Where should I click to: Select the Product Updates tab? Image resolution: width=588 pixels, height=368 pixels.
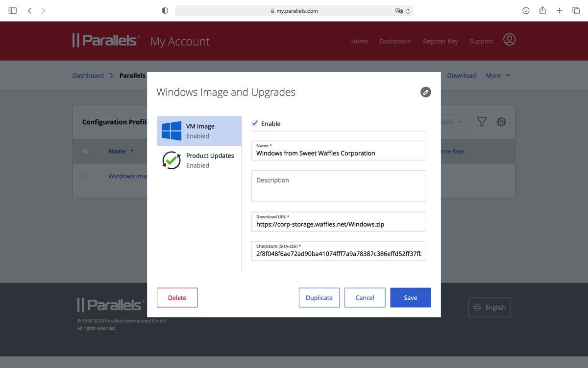pyautogui.click(x=199, y=160)
